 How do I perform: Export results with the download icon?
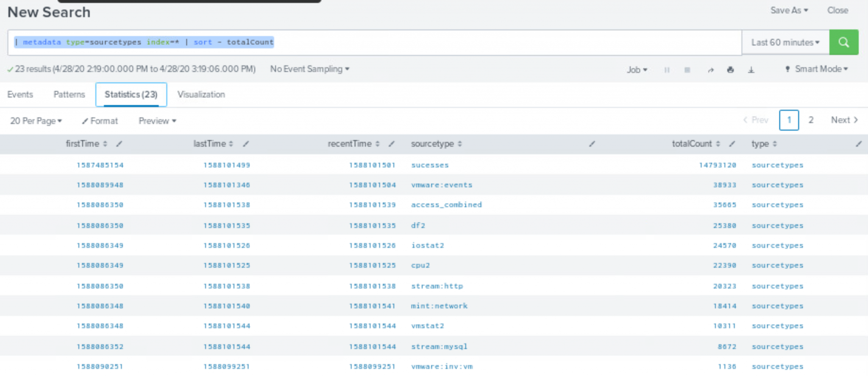[751, 70]
